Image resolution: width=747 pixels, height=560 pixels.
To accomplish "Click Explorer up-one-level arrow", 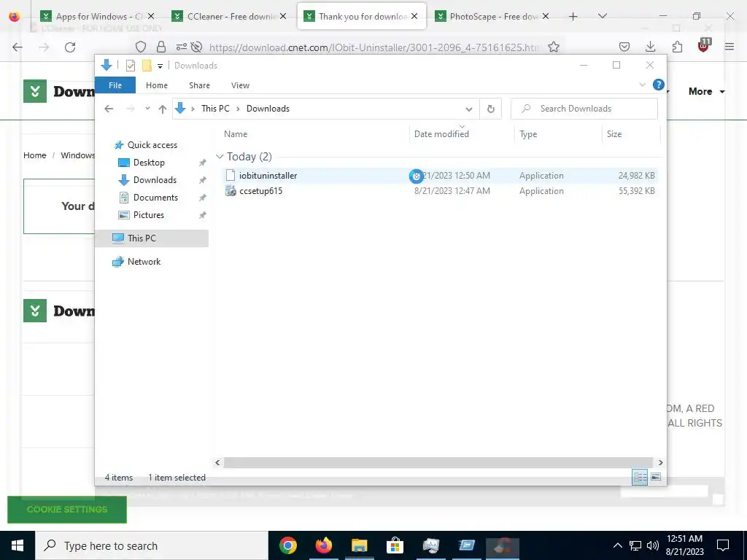I will coord(163,109).
